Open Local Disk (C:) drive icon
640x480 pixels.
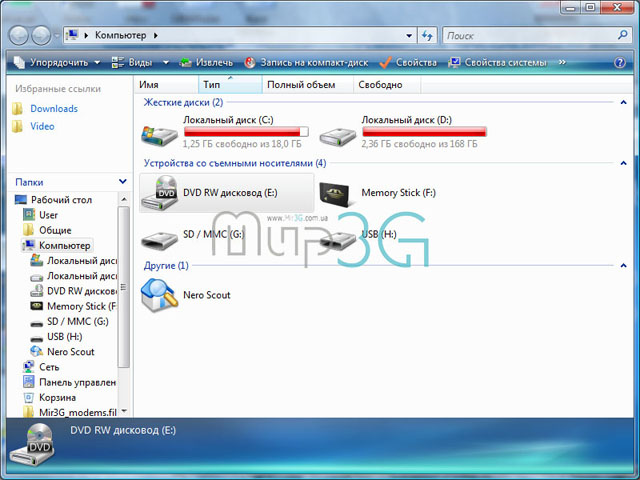159,136
